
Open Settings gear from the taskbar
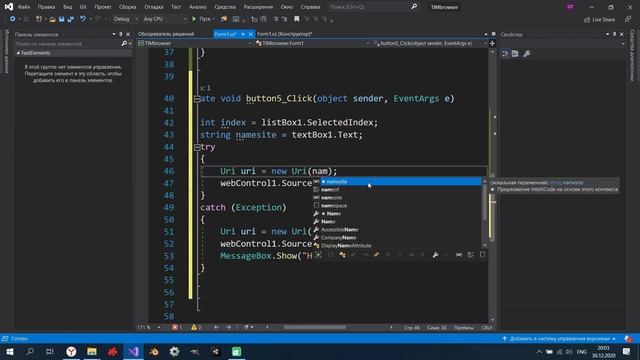click(175, 351)
